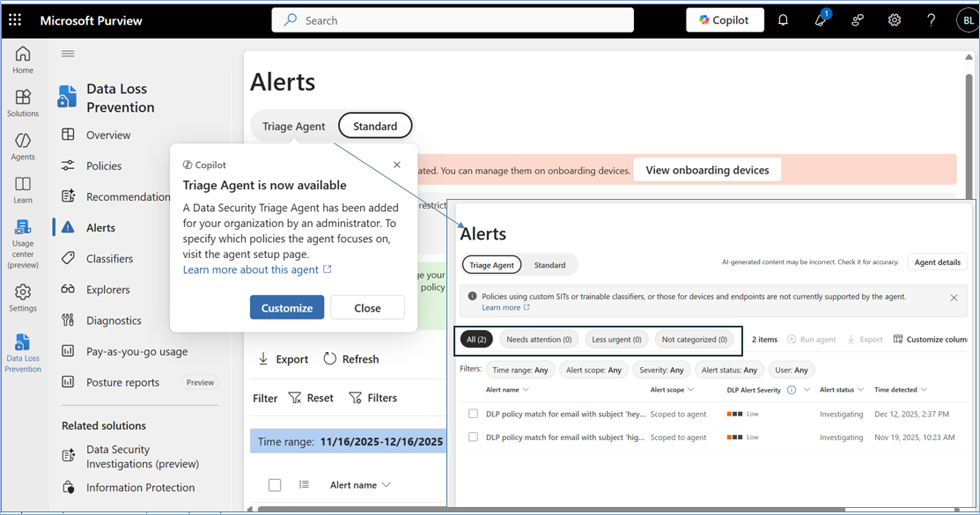This screenshot has width=980, height=515.
Task: Click in the top Search box
Action: [x=453, y=20]
